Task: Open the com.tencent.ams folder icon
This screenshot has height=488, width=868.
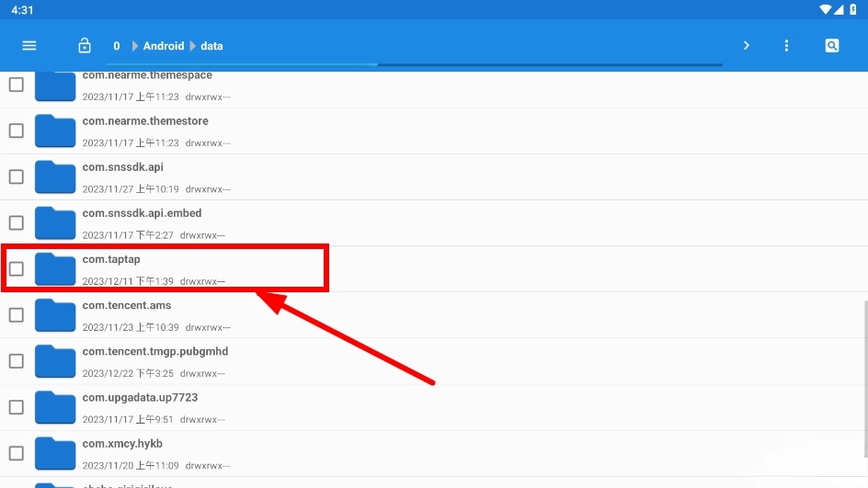Action: coord(55,315)
